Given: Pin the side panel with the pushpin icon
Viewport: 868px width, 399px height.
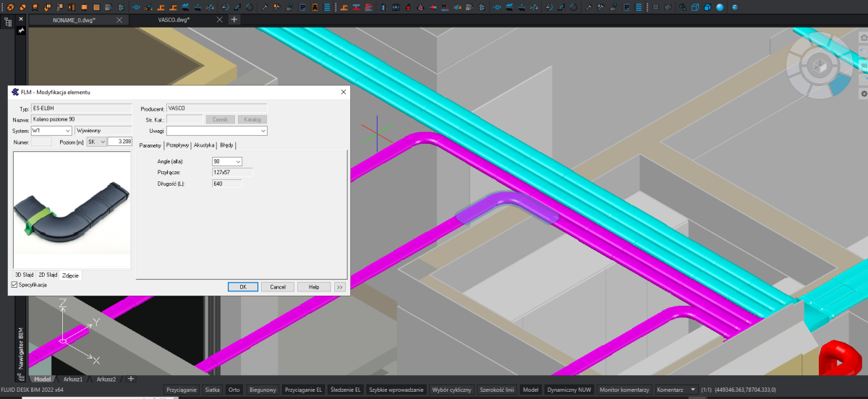Looking at the screenshot, I should click(21, 30).
